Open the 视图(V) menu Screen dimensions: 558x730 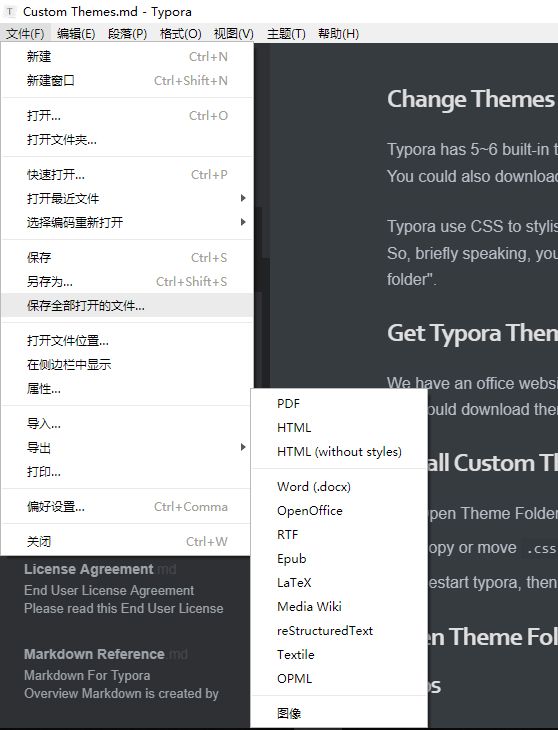(x=233, y=34)
